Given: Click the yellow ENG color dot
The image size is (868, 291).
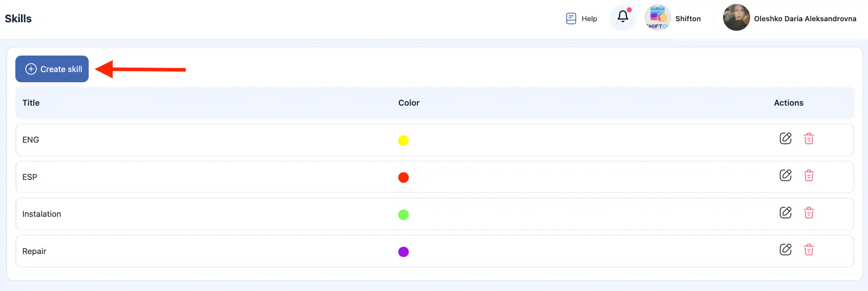Looking at the screenshot, I should [x=403, y=140].
